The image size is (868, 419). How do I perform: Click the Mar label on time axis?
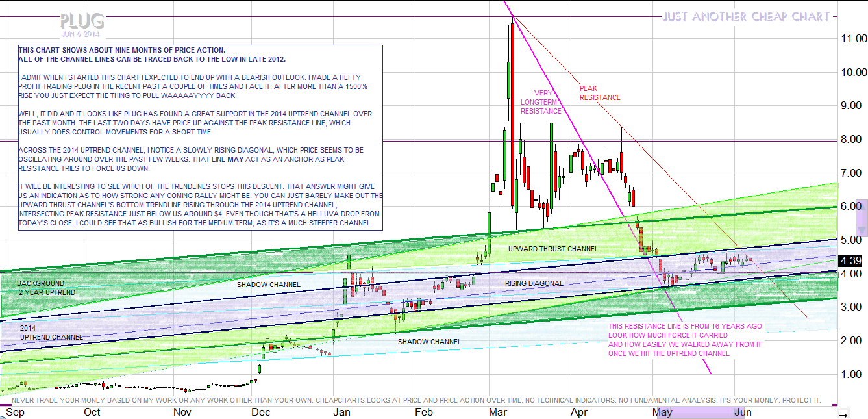[498, 412]
